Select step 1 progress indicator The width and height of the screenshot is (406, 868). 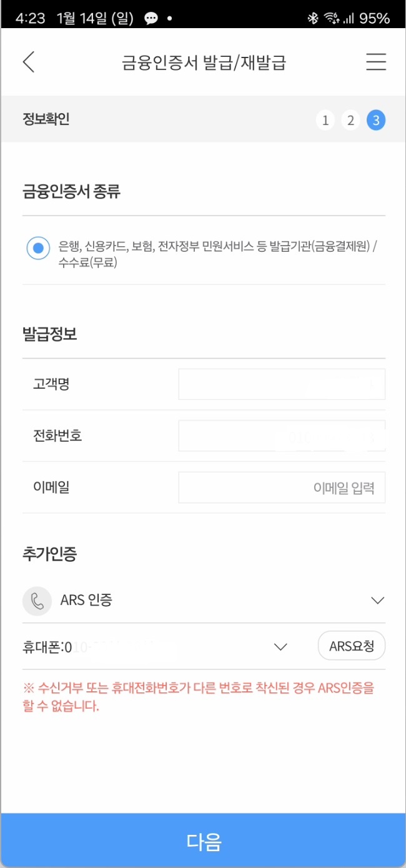point(325,120)
